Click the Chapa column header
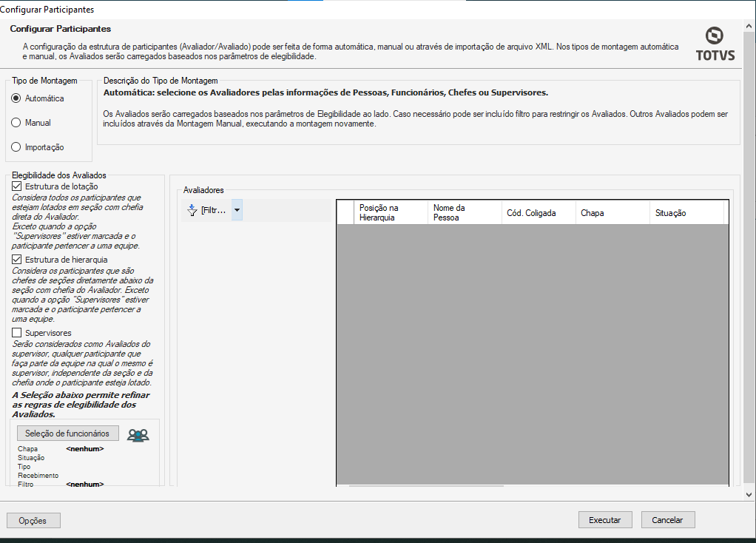This screenshot has height=543, width=756. pyautogui.click(x=612, y=213)
